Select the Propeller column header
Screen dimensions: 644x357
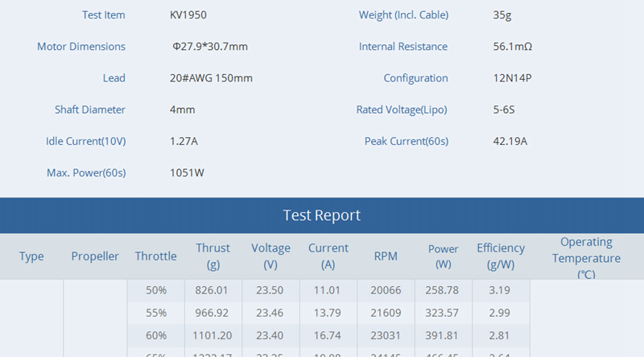point(95,256)
